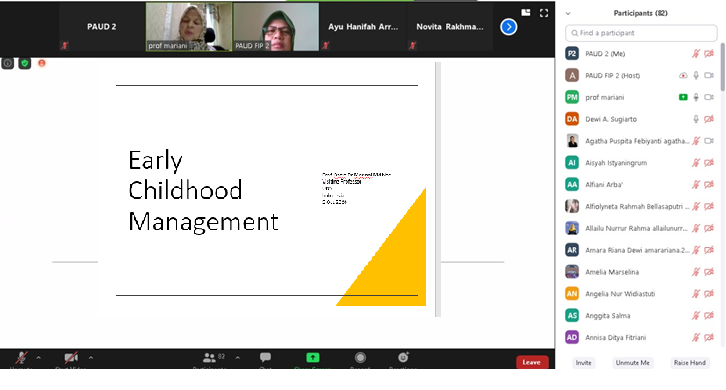Click Invite button

pos(583,363)
